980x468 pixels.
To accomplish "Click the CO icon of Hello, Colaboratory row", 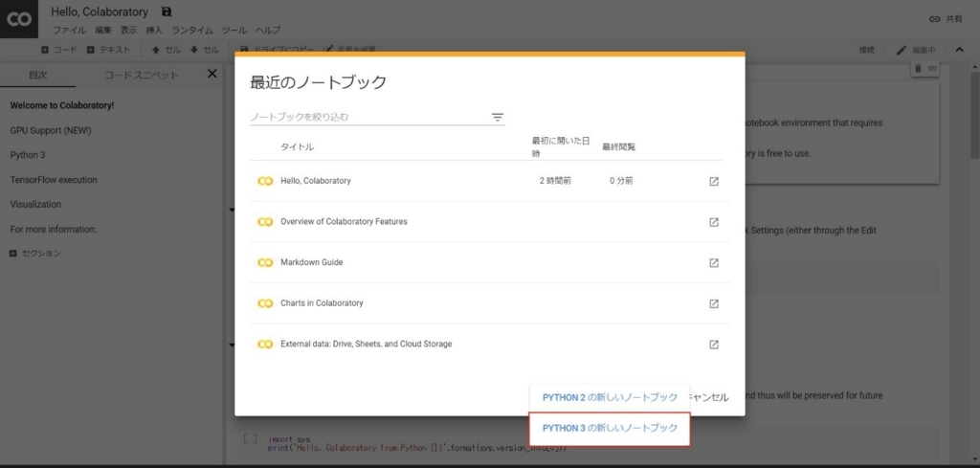I will coord(265,181).
